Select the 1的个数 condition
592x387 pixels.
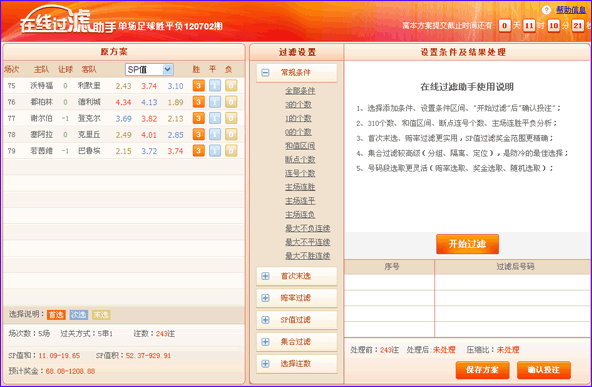point(298,118)
